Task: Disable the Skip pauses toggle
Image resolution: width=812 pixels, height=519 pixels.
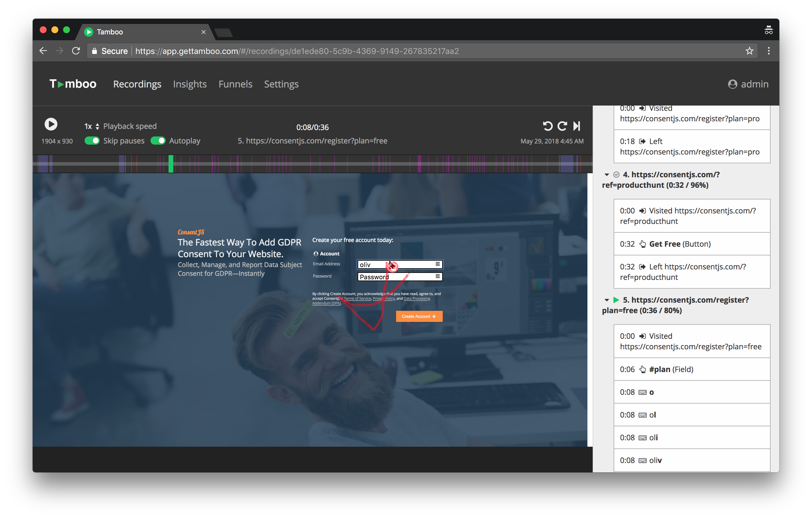Action: (92, 141)
